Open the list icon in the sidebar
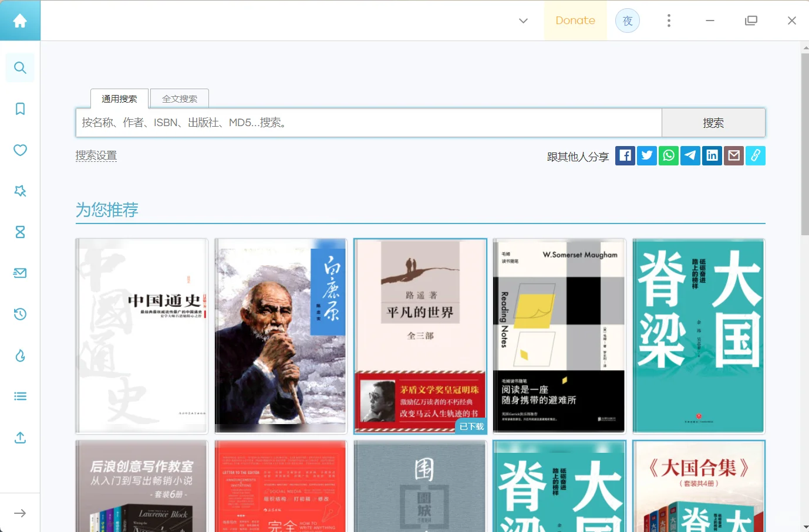This screenshot has width=809, height=532. click(20, 397)
